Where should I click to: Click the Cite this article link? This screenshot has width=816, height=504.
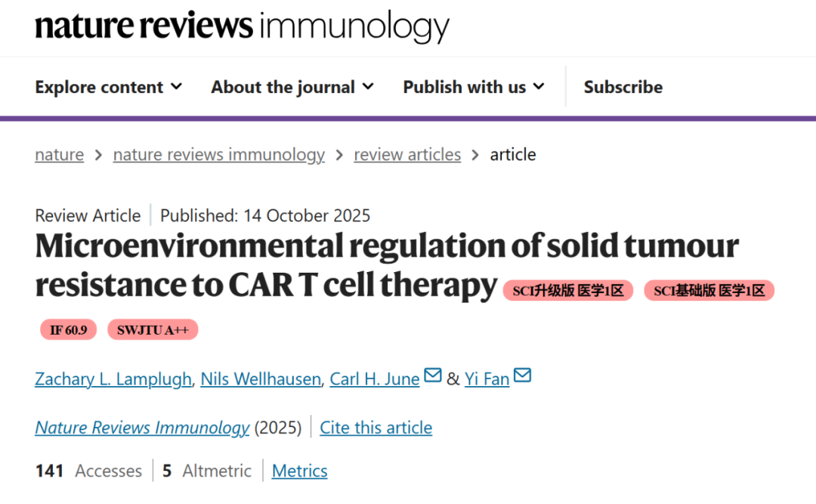pyautogui.click(x=376, y=428)
